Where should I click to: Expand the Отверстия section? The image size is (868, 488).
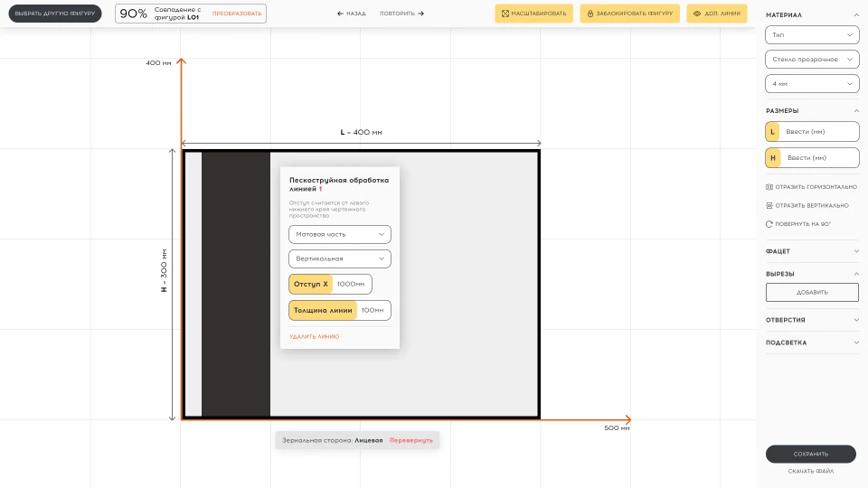tap(856, 320)
